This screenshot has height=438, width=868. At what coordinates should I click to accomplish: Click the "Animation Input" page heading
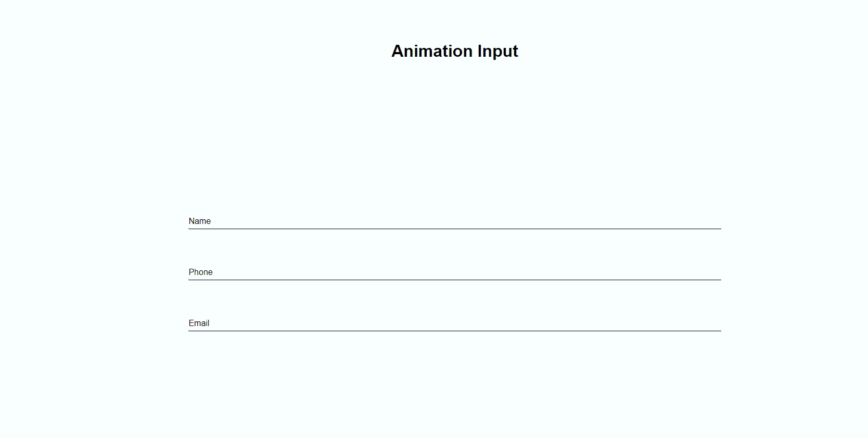[x=454, y=51]
